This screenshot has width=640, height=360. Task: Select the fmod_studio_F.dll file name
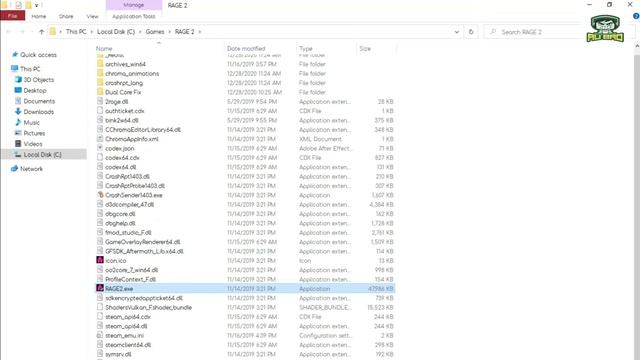pos(128,232)
